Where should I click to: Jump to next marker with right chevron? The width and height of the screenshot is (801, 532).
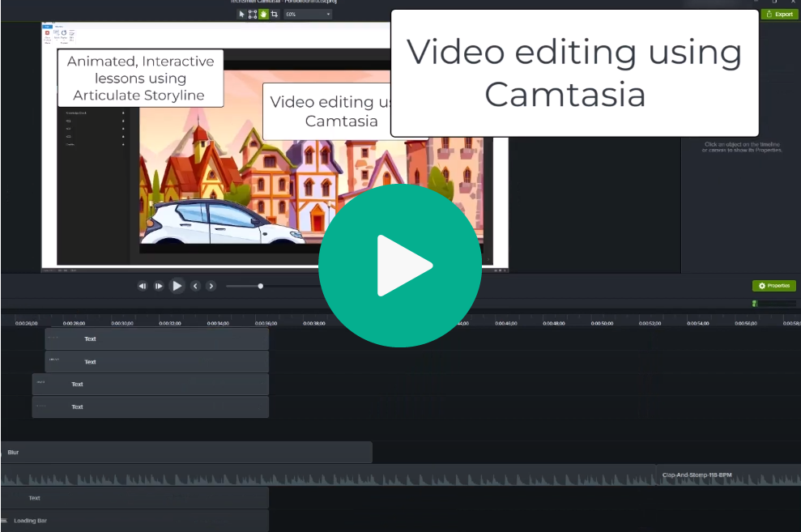(211, 286)
